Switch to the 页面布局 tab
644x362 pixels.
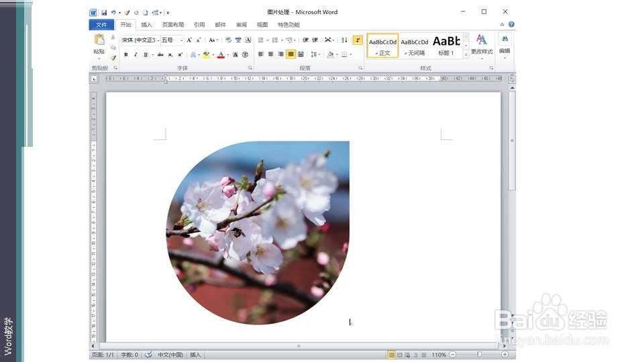point(173,25)
